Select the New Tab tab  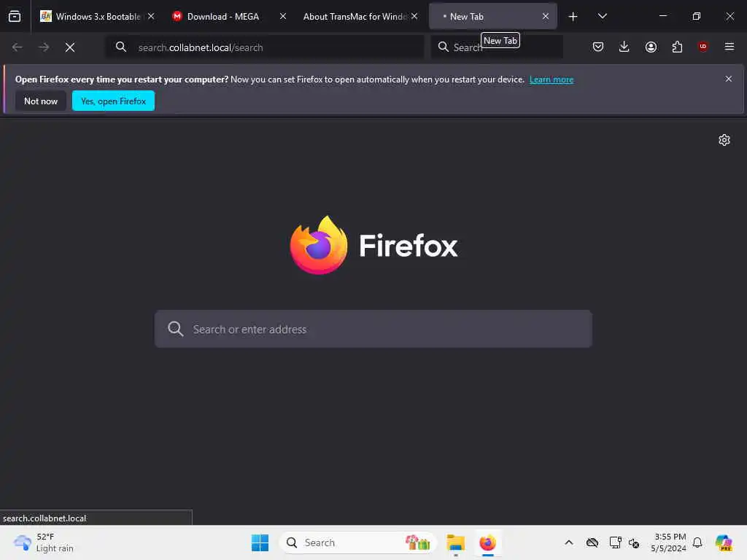click(492, 17)
